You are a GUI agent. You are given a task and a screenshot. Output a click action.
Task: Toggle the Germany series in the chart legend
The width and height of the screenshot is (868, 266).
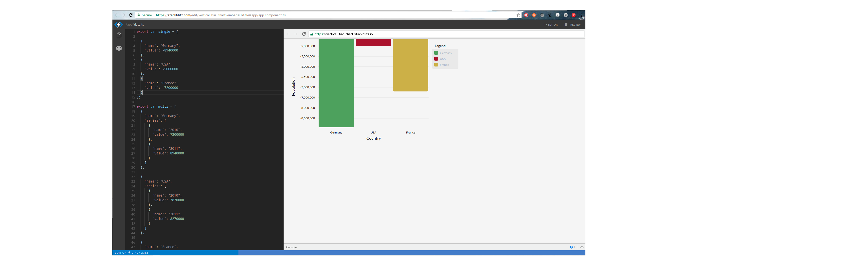(444, 53)
